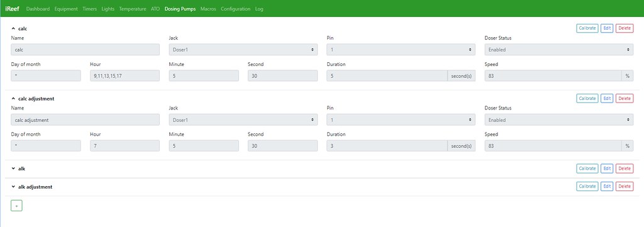Click the calc adjustment Minute field
644x227 pixels.
click(204, 146)
